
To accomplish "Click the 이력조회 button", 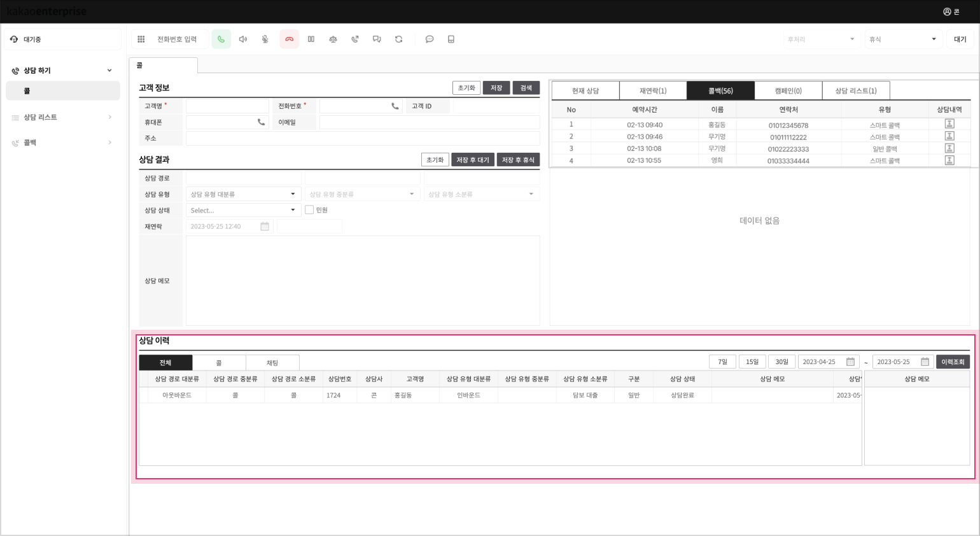I will click(953, 362).
